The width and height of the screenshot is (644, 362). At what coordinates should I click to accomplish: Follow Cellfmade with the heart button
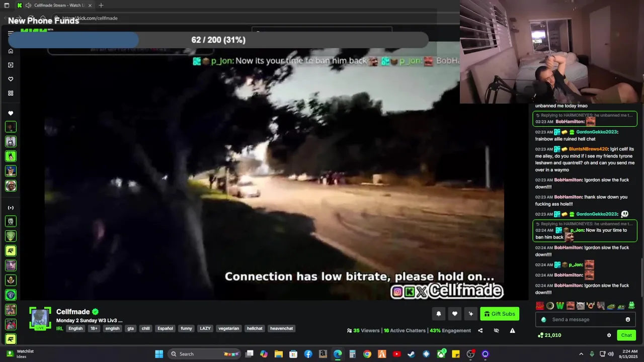(x=455, y=314)
